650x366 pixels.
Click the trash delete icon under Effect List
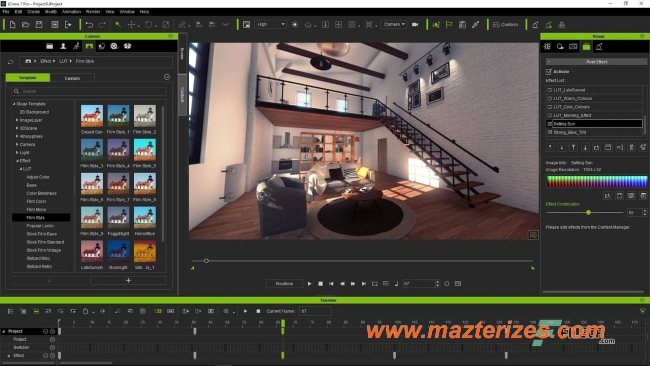(631, 147)
